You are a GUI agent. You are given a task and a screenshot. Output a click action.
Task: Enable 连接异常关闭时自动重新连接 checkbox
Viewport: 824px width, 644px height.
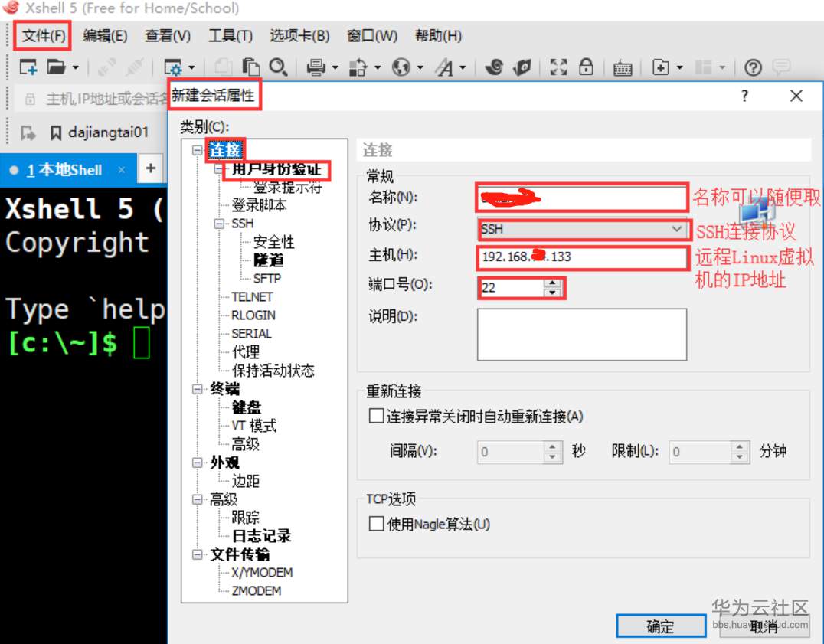(376, 416)
